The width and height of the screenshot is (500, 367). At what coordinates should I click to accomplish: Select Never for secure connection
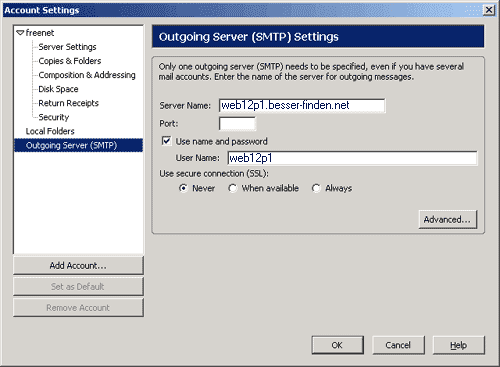(x=183, y=188)
